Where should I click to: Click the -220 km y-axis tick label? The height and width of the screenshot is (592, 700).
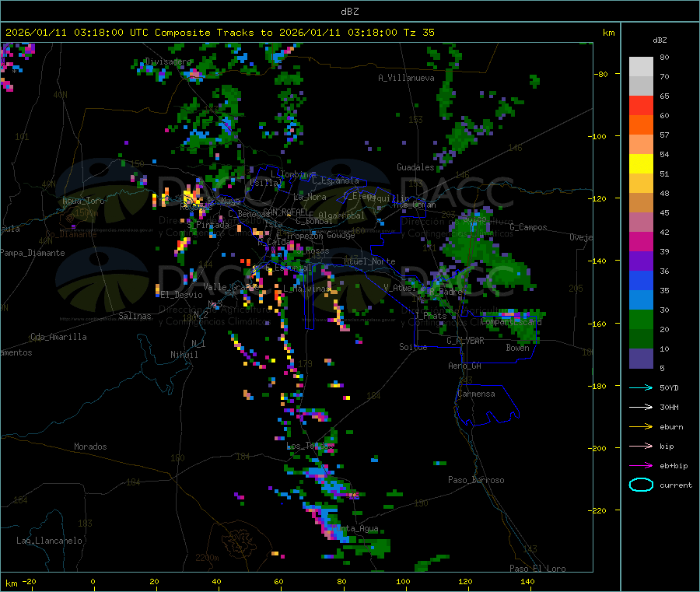coord(599,511)
